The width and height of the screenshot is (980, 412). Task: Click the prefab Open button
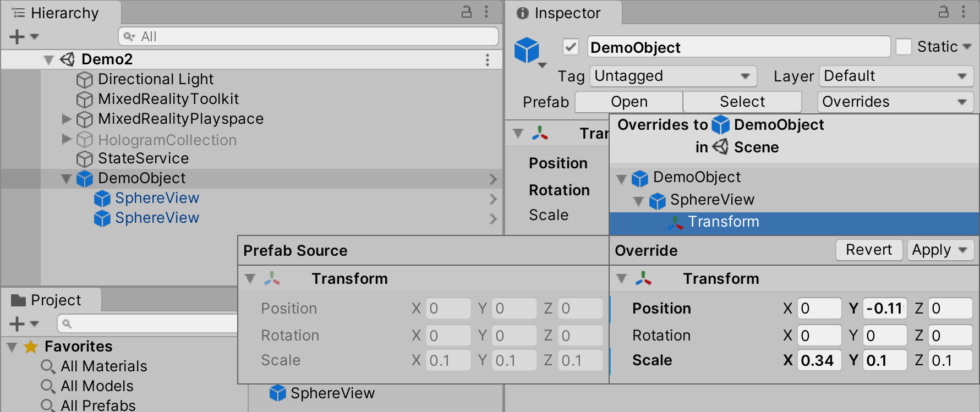click(629, 102)
